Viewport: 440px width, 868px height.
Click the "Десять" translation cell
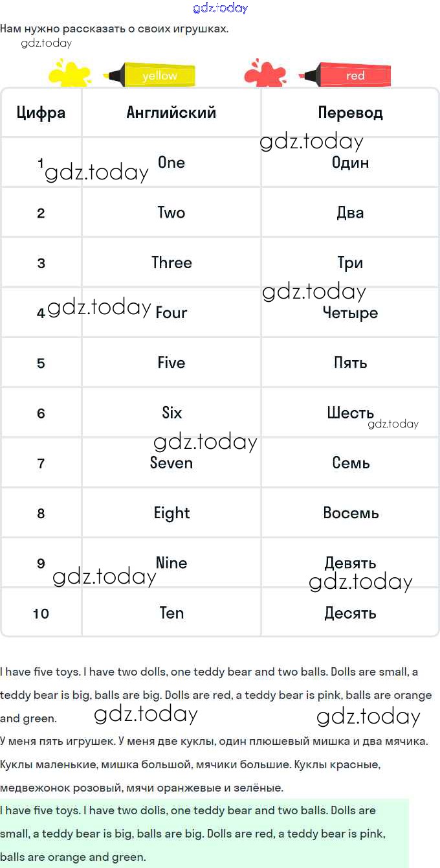[350, 613]
